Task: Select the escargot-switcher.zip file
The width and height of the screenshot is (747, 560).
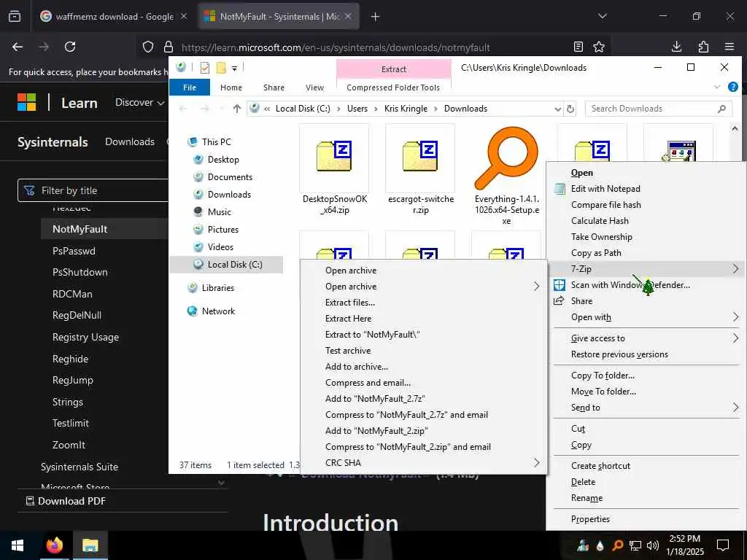Action: [x=421, y=170]
